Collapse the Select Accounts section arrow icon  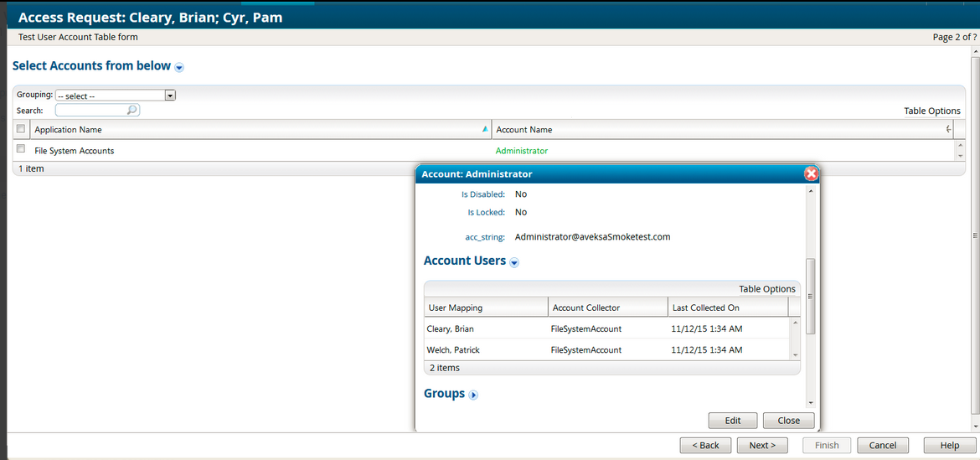tap(179, 67)
